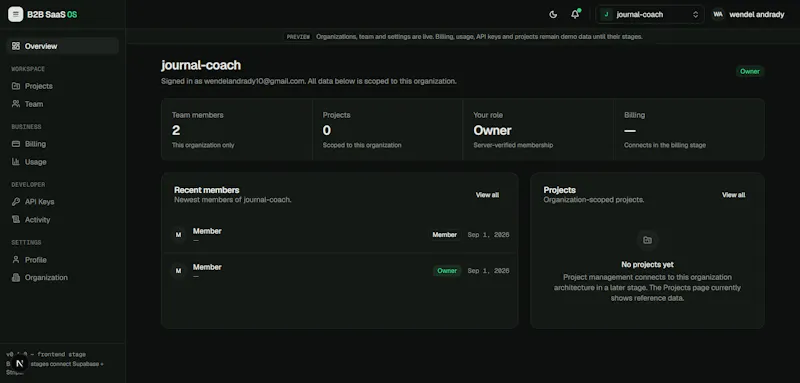Toggle dark mode moon icon
Screen dimensions: 800x383
coord(553,14)
